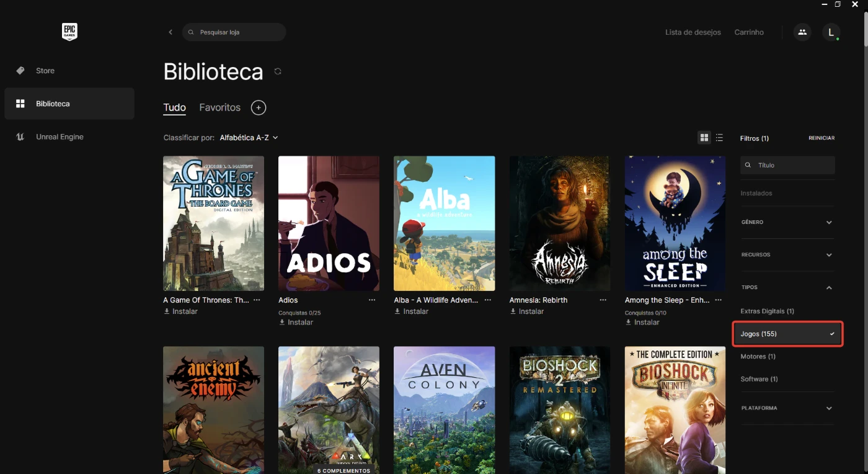
Task: Add a new collection with plus icon
Action: click(x=259, y=108)
